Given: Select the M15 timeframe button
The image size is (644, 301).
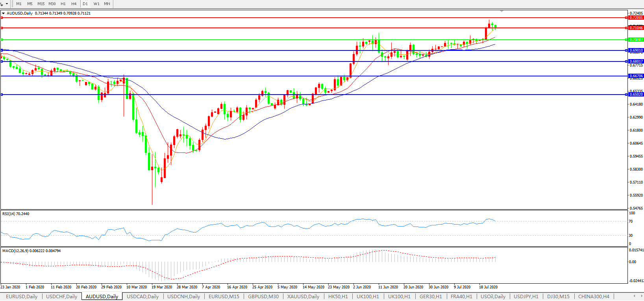Looking at the screenshot, I should pos(41,4).
